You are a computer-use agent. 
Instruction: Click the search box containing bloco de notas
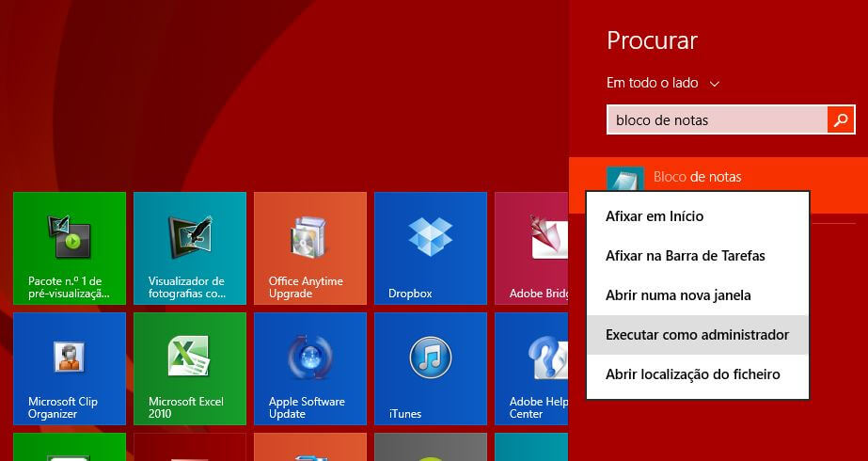718,119
